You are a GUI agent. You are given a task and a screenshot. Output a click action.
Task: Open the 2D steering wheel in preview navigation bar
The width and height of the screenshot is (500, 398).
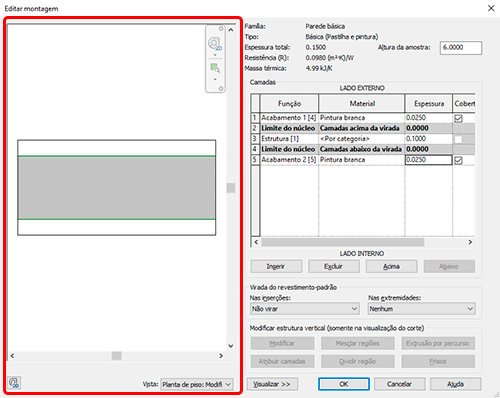click(x=215, y=44)
